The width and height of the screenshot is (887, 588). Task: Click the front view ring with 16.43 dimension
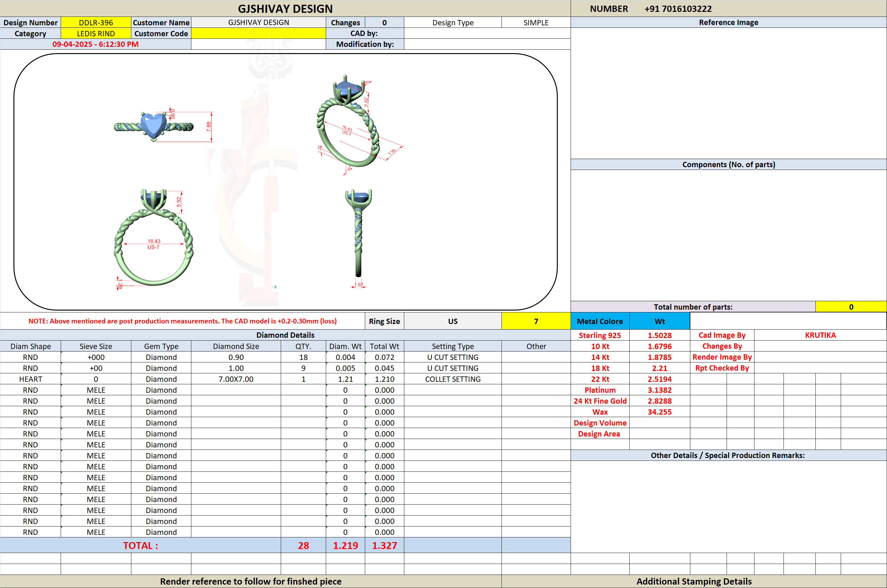[153, 239]
